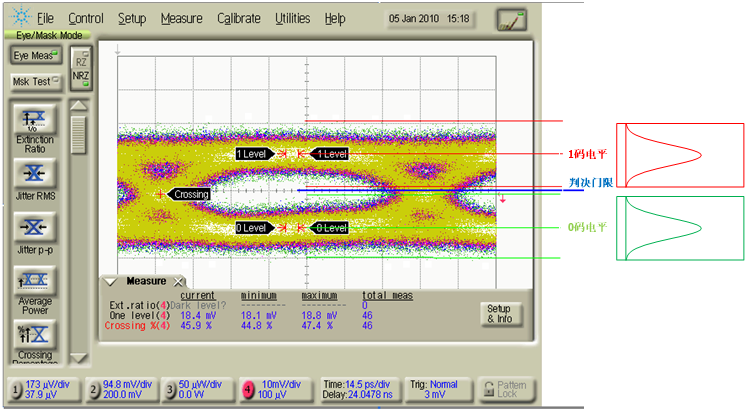Click the left 1 Level marker label
Screen dimensions: 748x413
(x=255, y=154)
